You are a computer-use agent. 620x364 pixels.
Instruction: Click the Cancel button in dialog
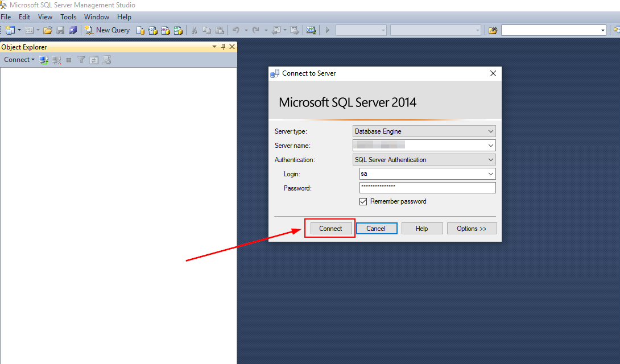tap(377, 229)
